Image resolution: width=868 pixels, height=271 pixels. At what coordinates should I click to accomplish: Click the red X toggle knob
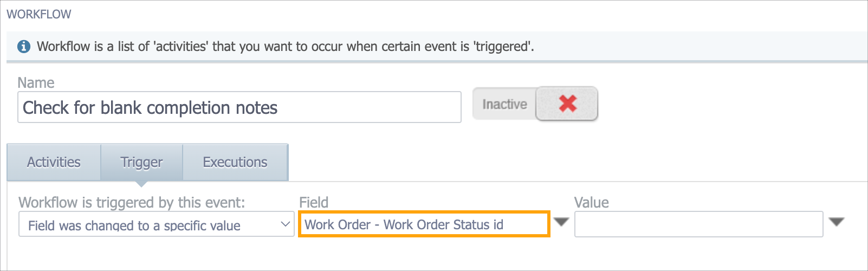click(567, 104)
